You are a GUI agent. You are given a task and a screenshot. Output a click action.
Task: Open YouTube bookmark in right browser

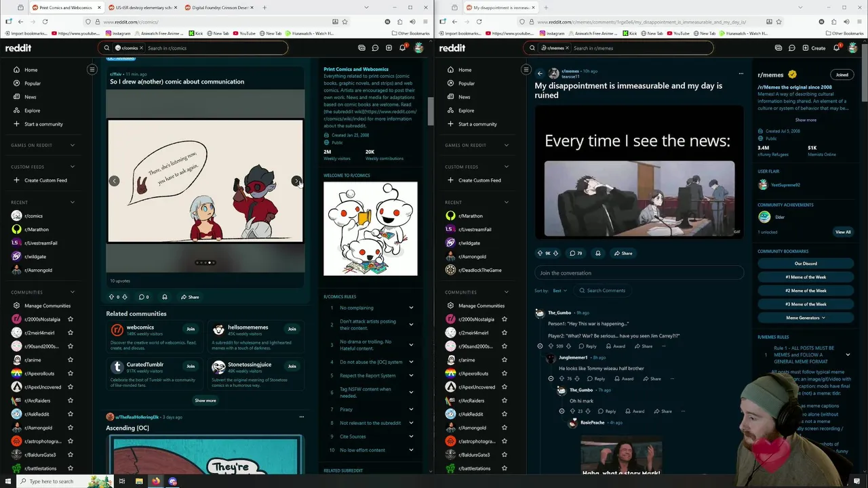(677, 33)
